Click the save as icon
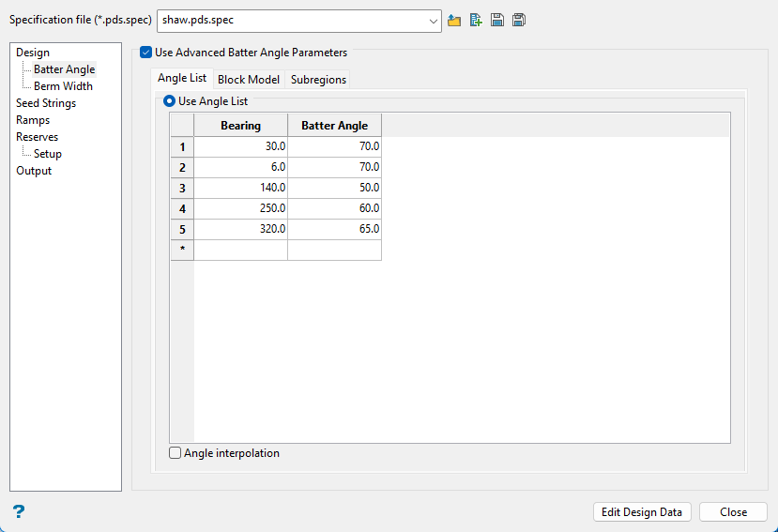 519,20
